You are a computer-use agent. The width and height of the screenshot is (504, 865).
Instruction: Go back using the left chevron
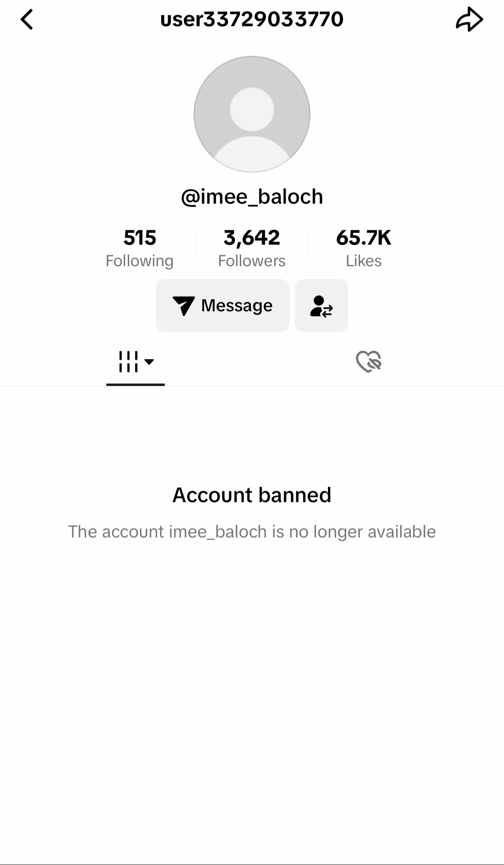27,19
